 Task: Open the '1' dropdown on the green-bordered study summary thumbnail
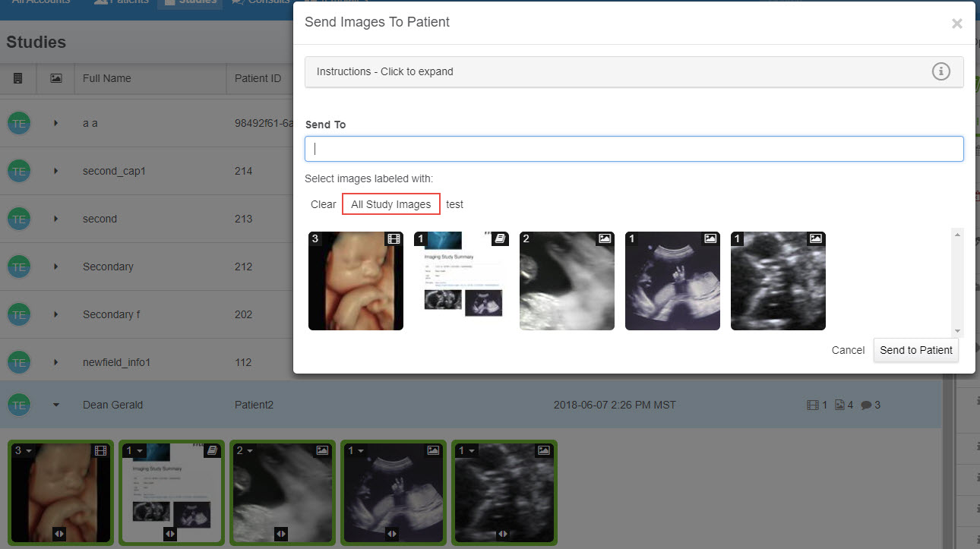[x=134, y=450]
